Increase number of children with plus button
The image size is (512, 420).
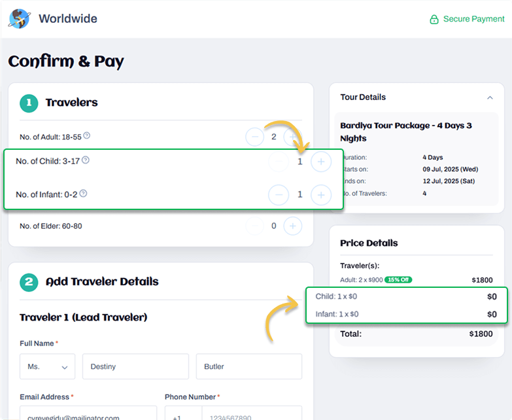pos(321,162)
